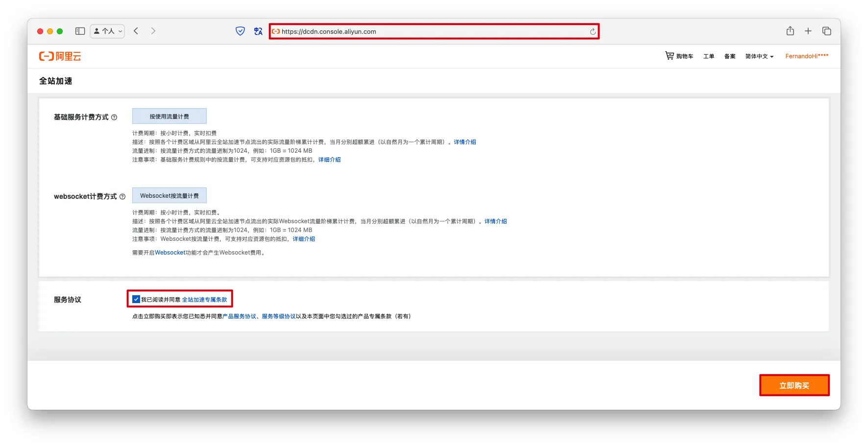The height and width of the screenshot is (446, 868).
Task: Click the 立即购买 button
Action: coord(794,386)
